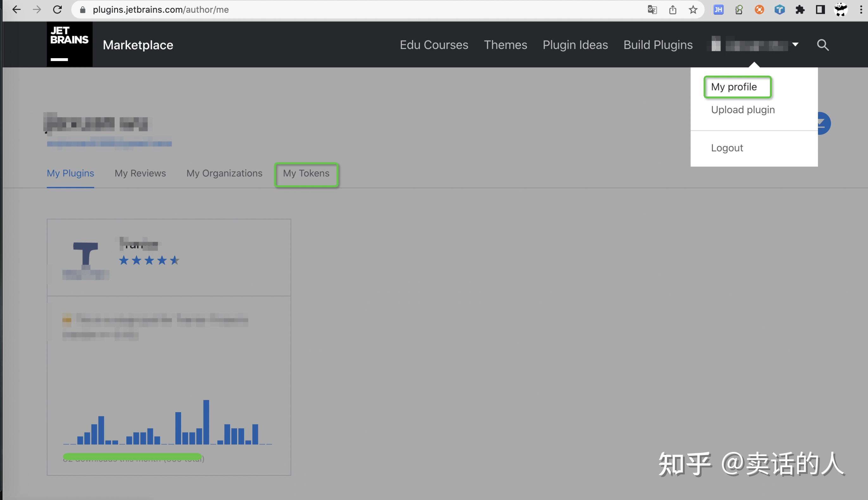Click the Google Translate icon

coord(652,9)
